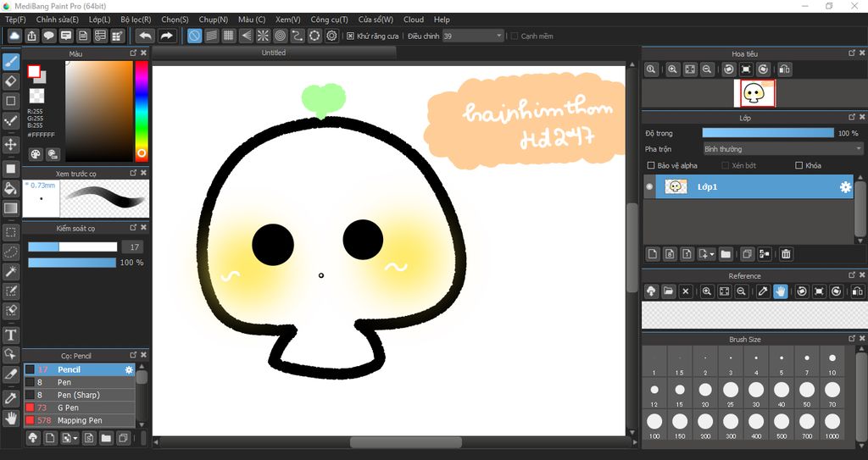The width and height of the screenshot is (868, 460).
Task: Click the Redo arrow in toolbar
Action: click(x=166, y=36)
